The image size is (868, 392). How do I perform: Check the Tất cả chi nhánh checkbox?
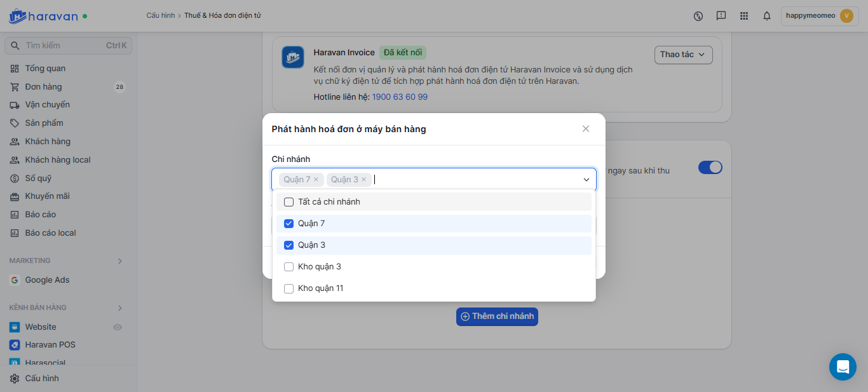(x=288, y=202)
